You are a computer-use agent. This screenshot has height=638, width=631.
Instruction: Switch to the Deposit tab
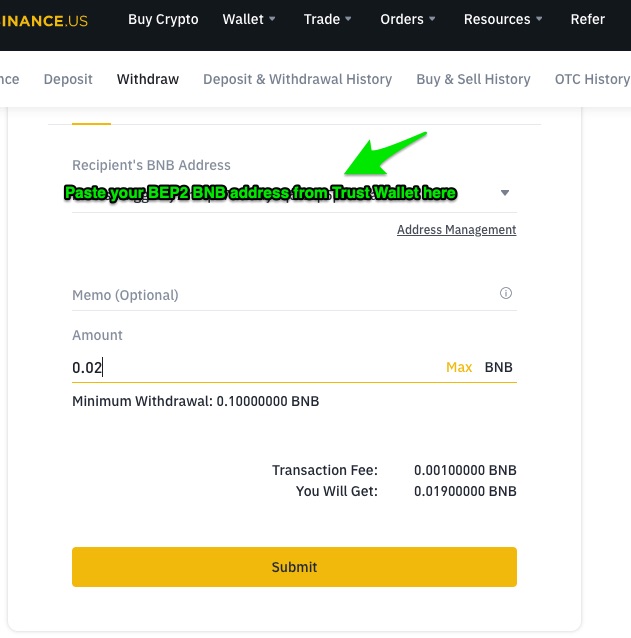[68, 79]
